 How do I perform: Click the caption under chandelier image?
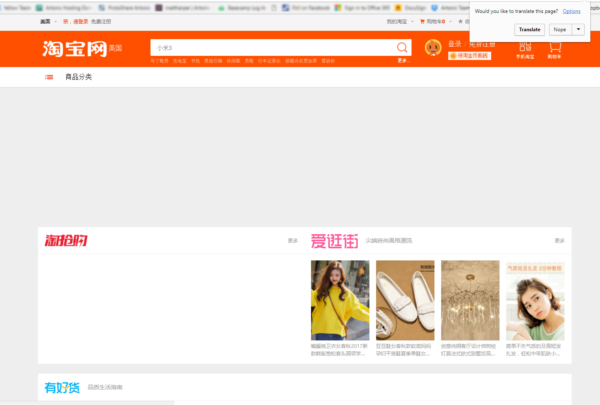point(469,349)
